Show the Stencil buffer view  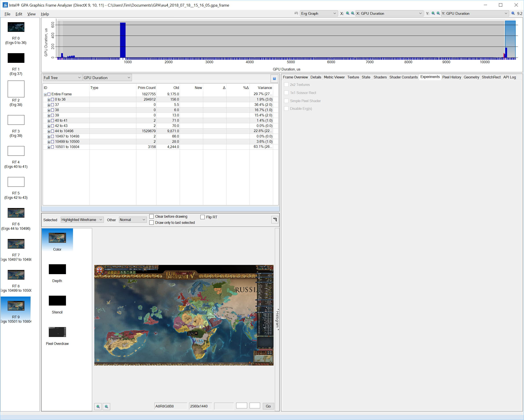click(x=57, y=301)
